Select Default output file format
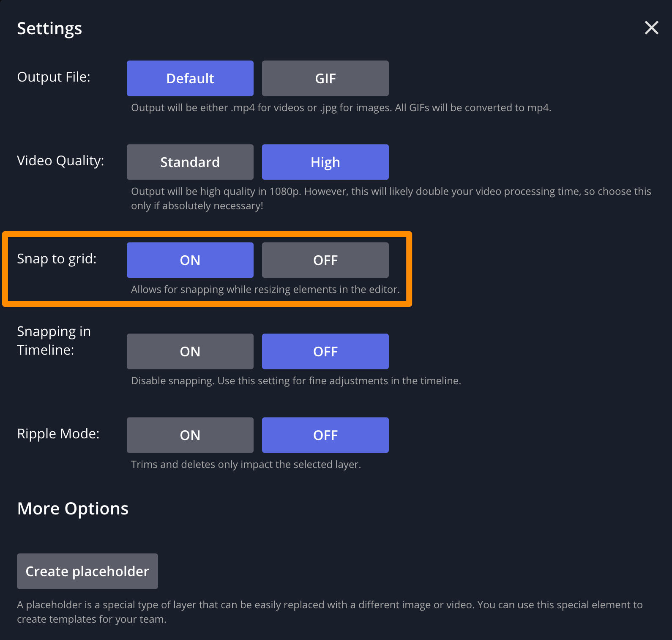 [190, 78]
